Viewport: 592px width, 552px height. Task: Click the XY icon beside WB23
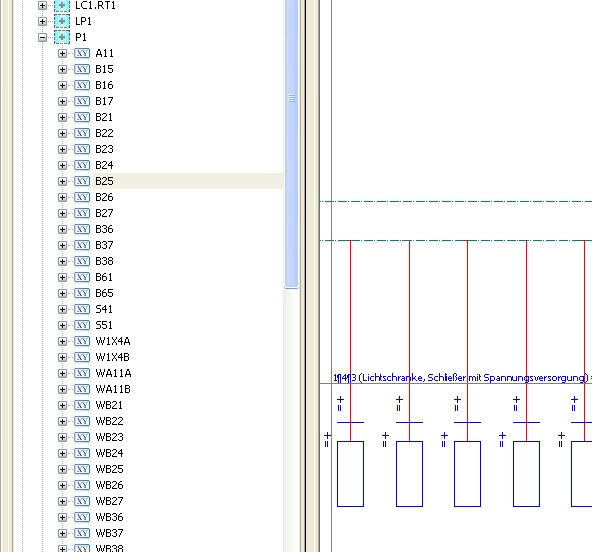pos(82,437)
